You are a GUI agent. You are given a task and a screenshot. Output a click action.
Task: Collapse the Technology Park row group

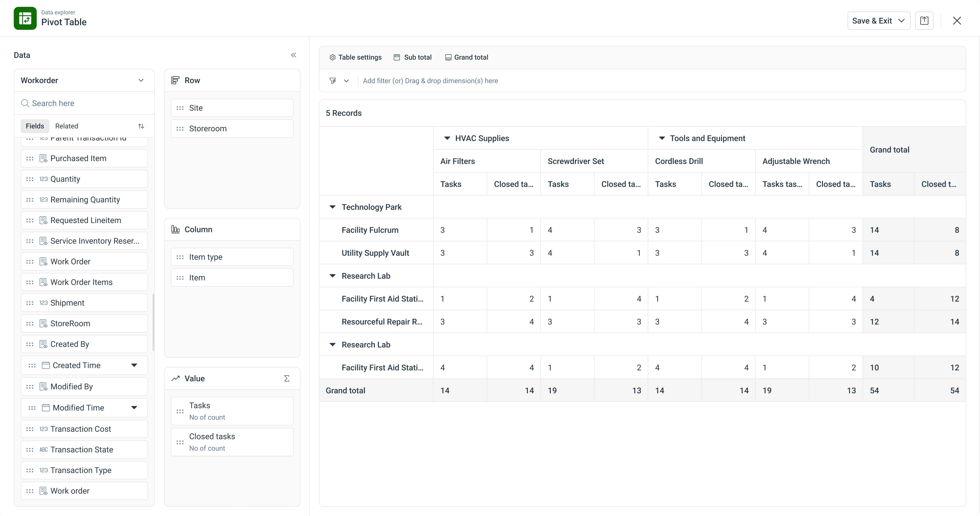coord(333,207)
